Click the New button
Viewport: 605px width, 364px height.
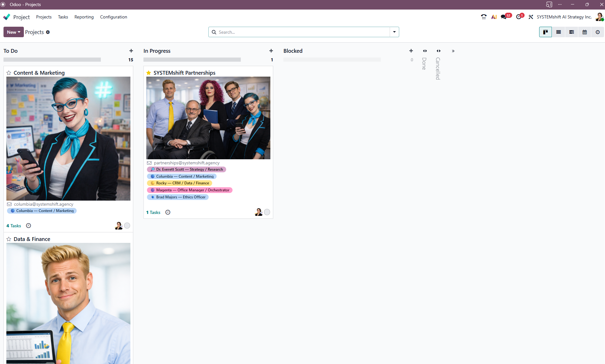13,32
